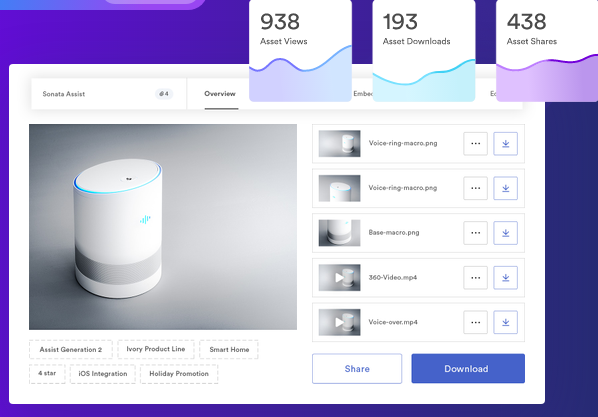Click the download icon for Voice-over.mp4

tap(505, 322)
